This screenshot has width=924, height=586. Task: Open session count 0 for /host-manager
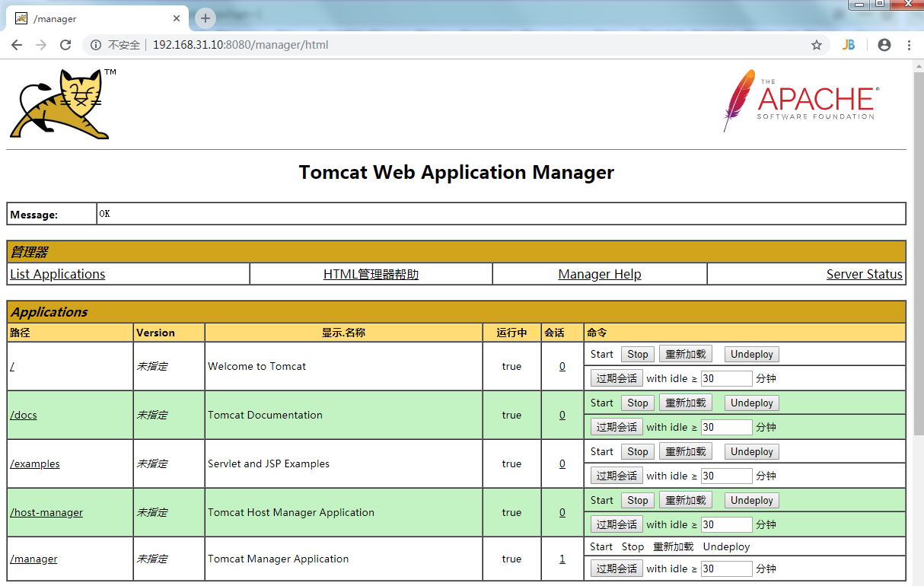562,512
